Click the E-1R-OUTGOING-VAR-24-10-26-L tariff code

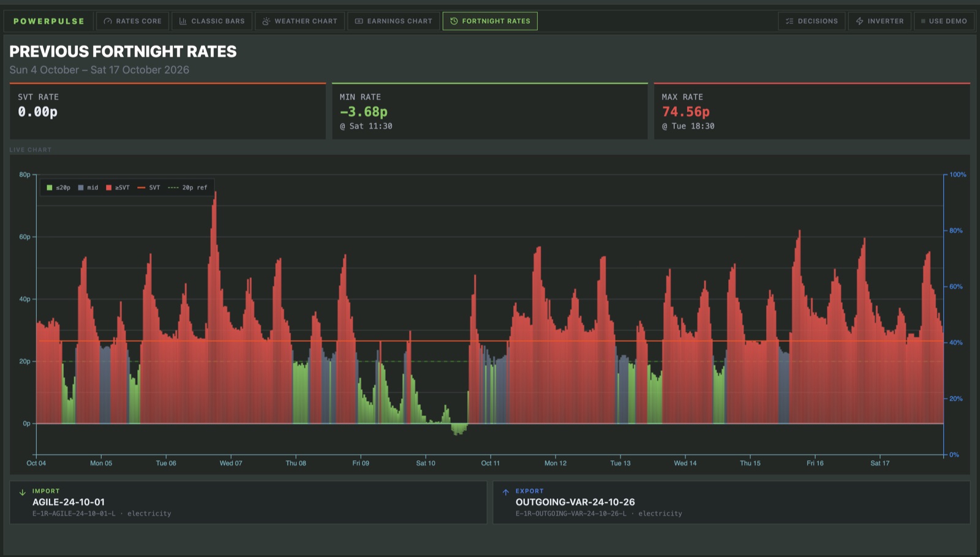pyautogui.click(x=571, y=513)
